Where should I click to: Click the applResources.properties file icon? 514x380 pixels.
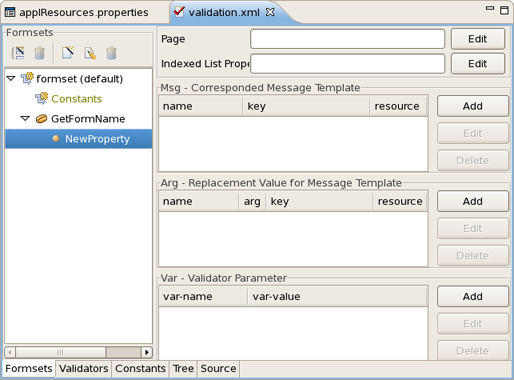pyautogui.click(x=10, y=12)
